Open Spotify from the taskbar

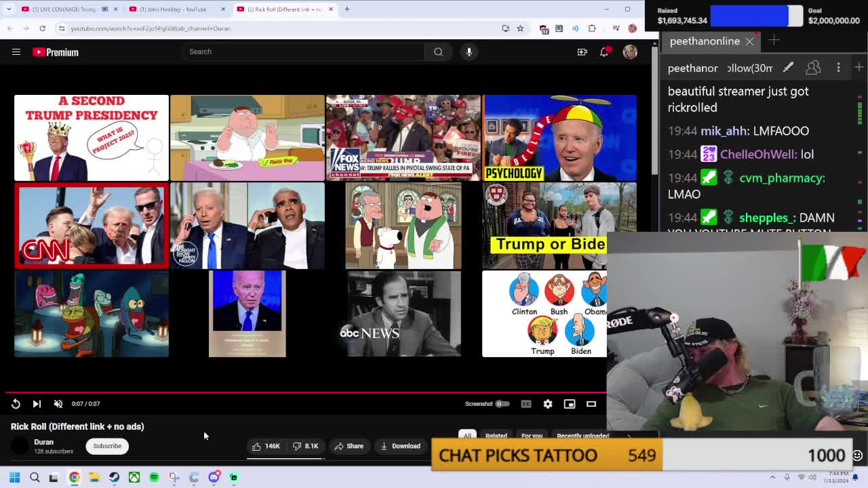tap(154, 477)
